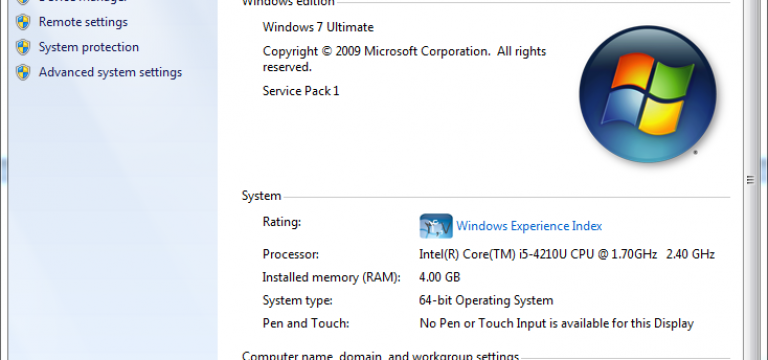
Task: Click the Copyright 2009 Microsoft Corporation text
Action: (404, 59)
